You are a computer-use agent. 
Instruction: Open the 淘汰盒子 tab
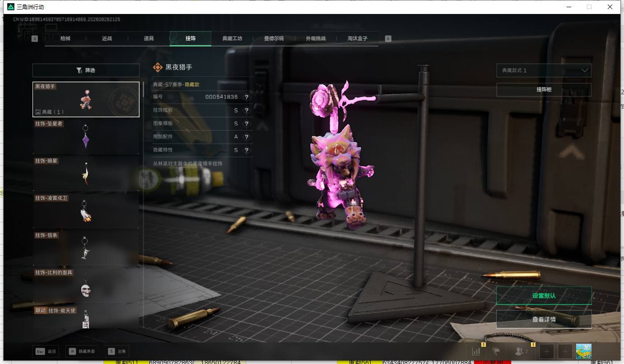358,39
